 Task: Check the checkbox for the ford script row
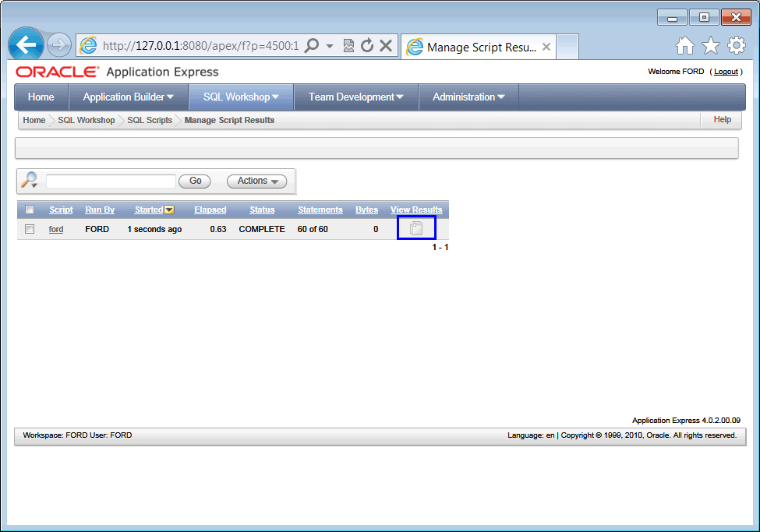(x=30, y=229)
